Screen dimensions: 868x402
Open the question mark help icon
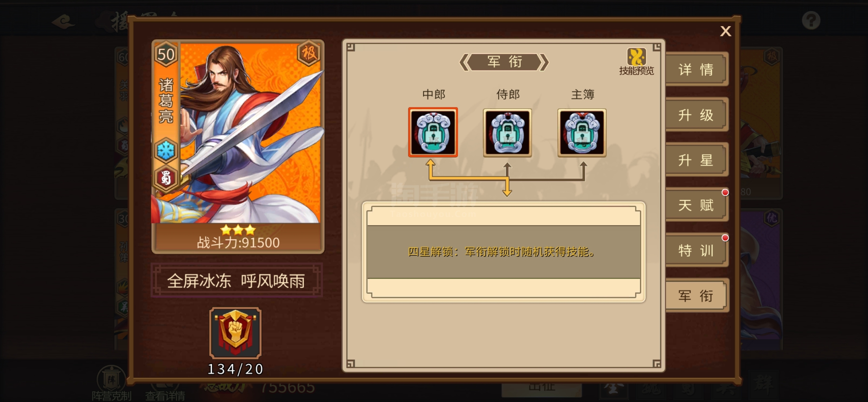[811, 21]
